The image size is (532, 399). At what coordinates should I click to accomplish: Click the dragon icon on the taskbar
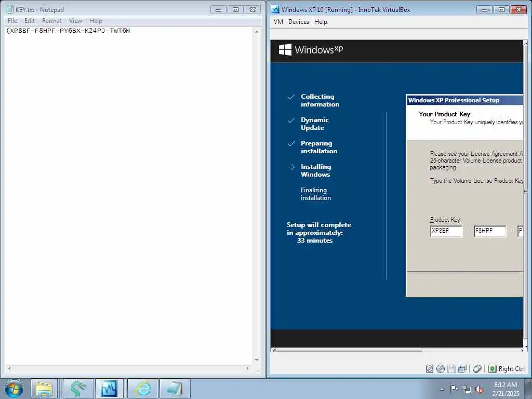78,389
